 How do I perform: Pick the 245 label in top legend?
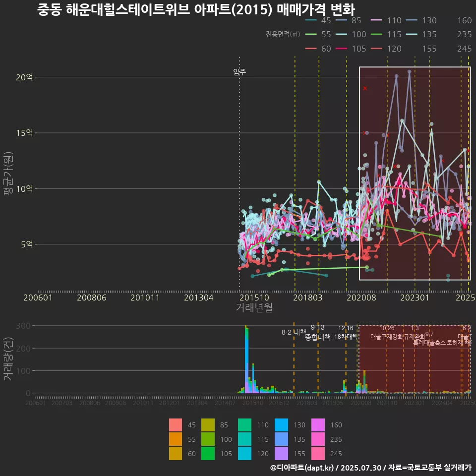click(465, 49)
